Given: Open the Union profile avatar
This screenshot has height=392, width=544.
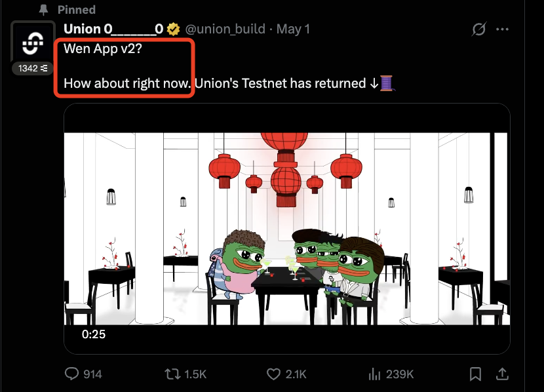Looking at the screenshot, I should pos(33,43).
